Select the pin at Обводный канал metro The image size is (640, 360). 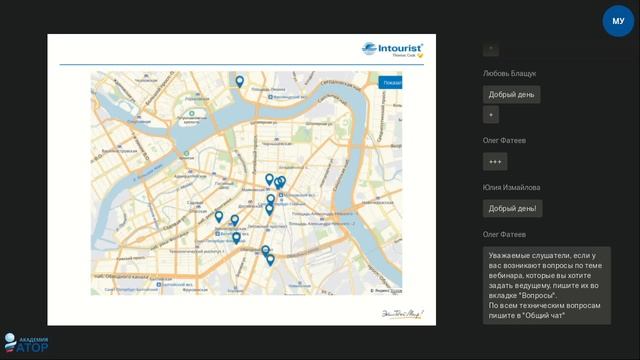[x=265, y=250]
